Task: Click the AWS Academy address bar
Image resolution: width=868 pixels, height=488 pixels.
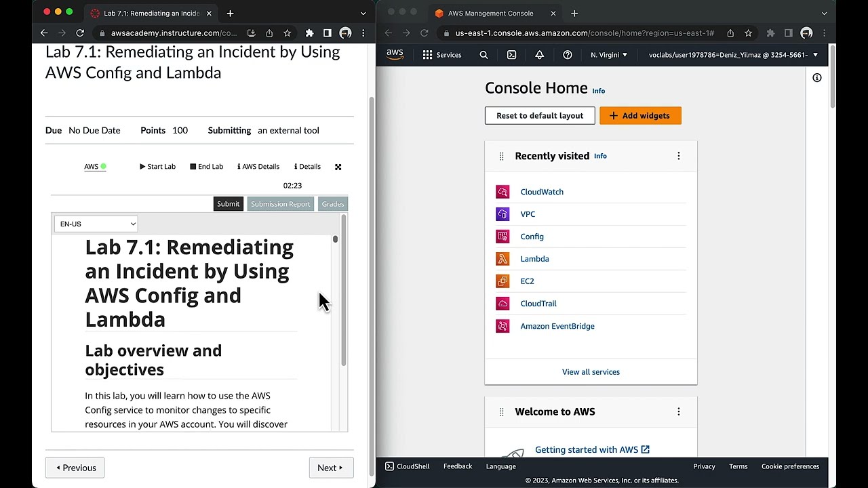Action: [x=174, y=33]
